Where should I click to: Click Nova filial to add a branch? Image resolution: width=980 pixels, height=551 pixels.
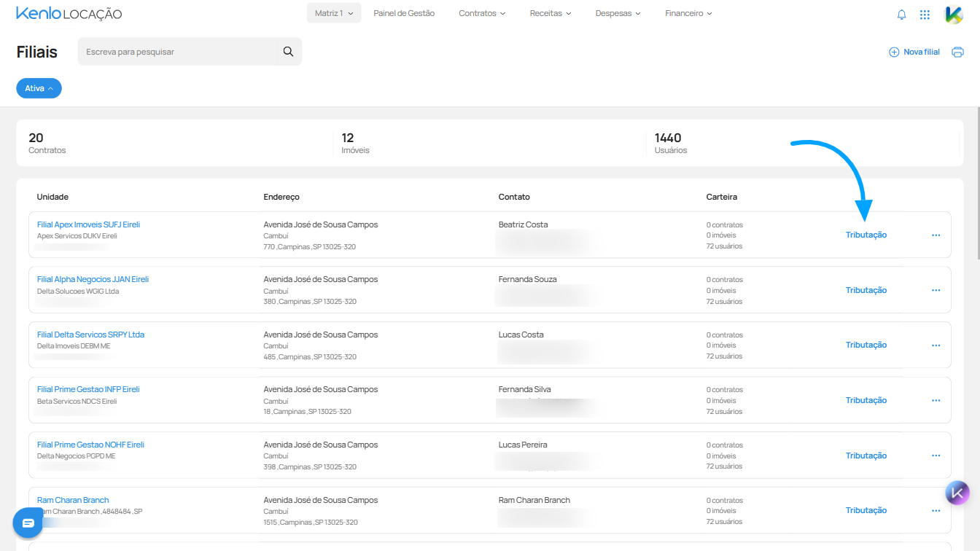(x=914, y=52)
